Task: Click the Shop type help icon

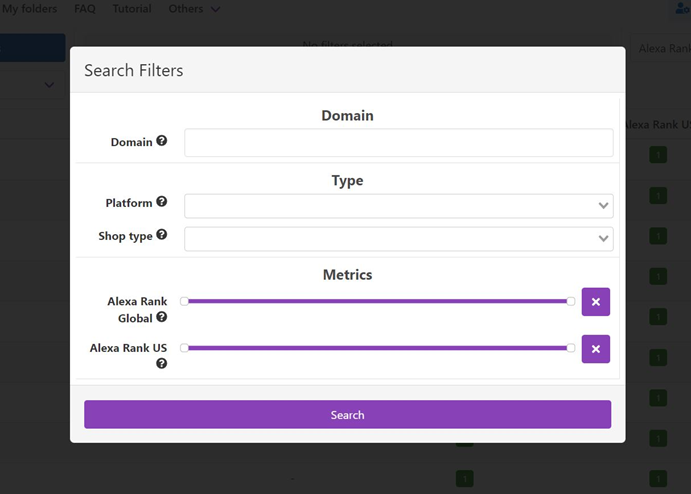Action: 162,235
